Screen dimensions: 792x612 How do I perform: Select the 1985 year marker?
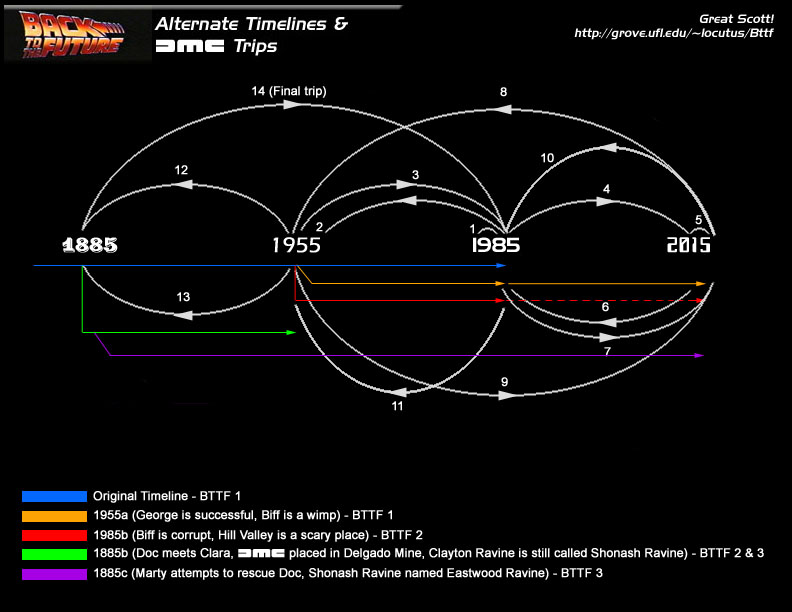[x=496, y=245]
